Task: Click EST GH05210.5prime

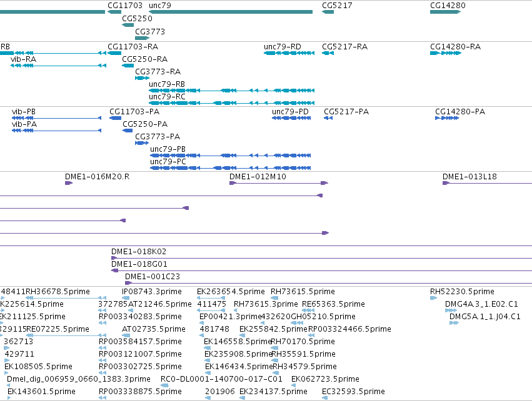Action: [296, 323]
